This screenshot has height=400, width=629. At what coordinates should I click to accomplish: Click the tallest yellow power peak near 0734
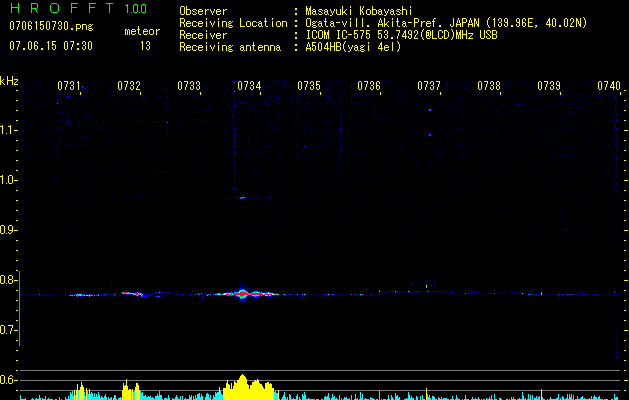[x=242, y=387]
